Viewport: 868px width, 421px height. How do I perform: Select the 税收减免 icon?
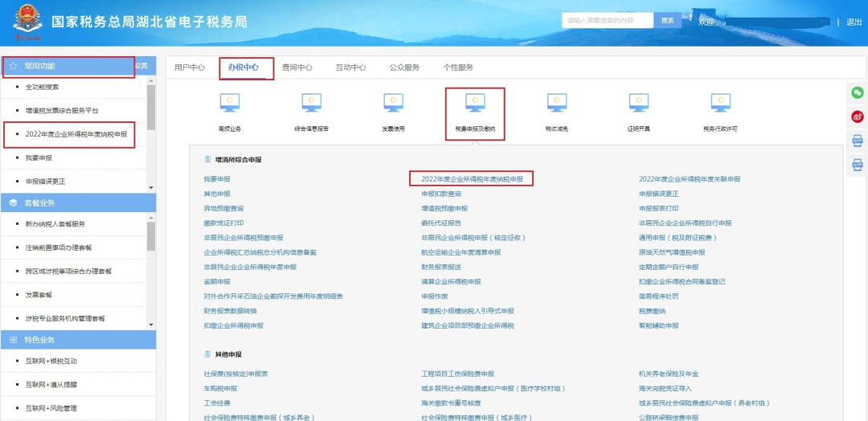557,104
